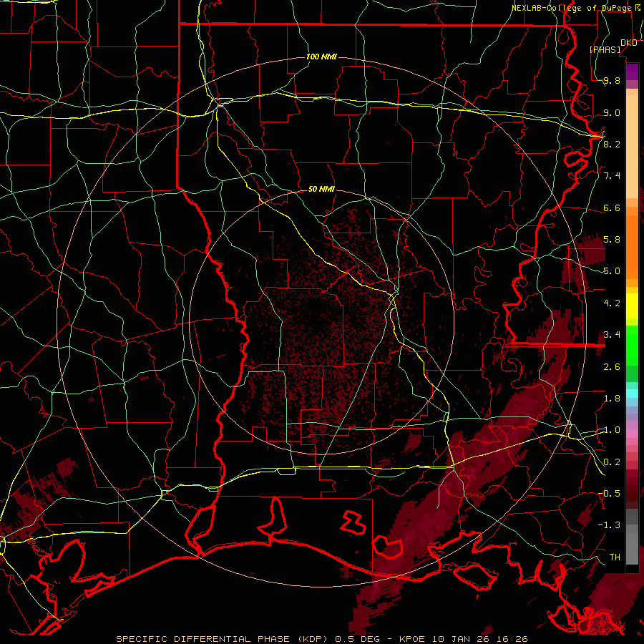Click the 5.8 legend value
This screenshot has width=644, height=644.
[x=612, y=240]
